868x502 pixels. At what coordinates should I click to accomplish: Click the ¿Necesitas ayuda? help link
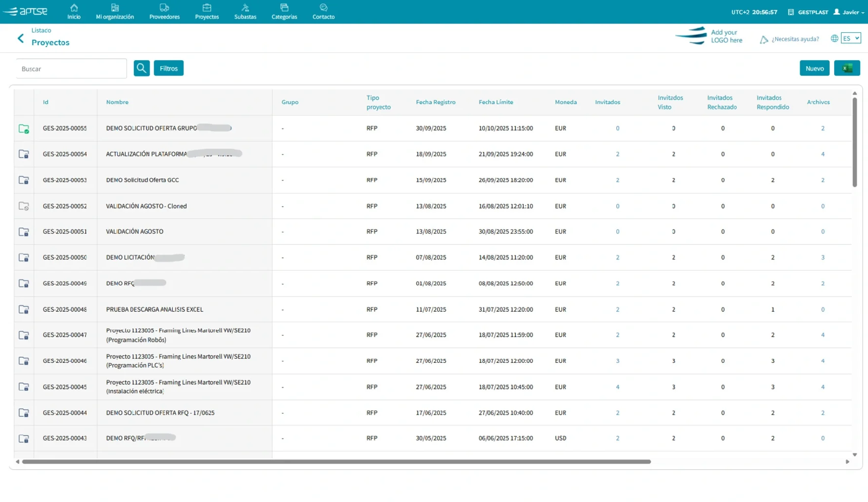794,39
